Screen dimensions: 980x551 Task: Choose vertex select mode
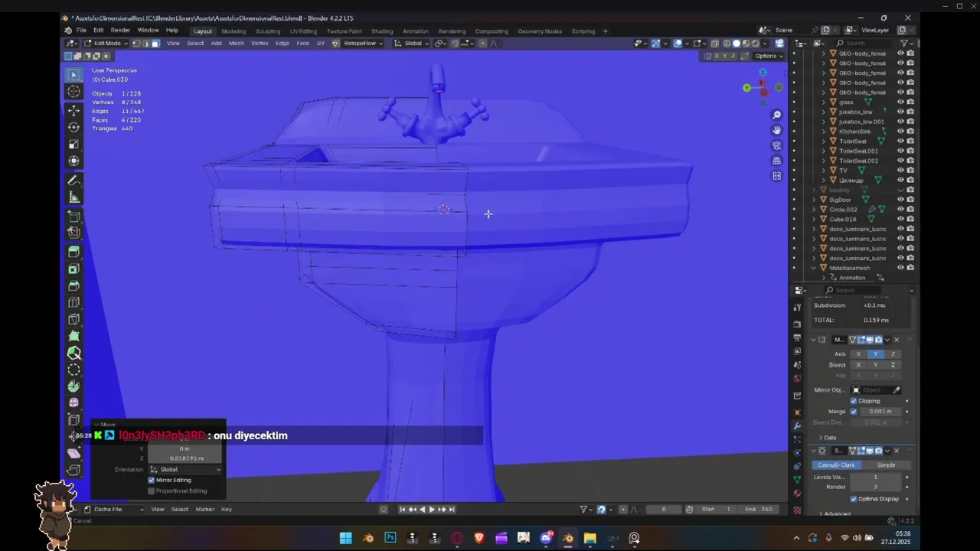[x=136, y=44]
